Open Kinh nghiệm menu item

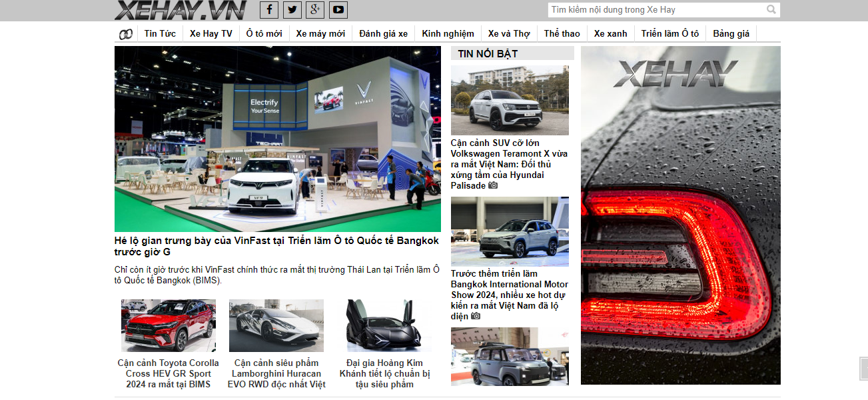tap(448, 34)
